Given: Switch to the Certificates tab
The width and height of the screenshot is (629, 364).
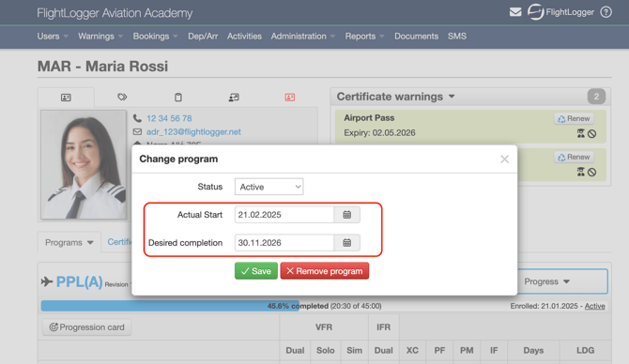Looking at the screenshot, I should pyautogui.click(x=119, y=242).
